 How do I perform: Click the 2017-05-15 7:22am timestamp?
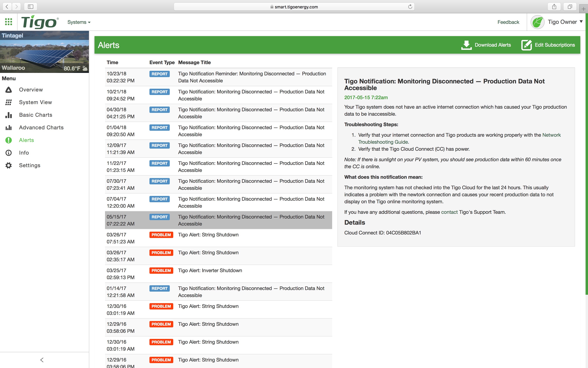(x=366, y=98)
